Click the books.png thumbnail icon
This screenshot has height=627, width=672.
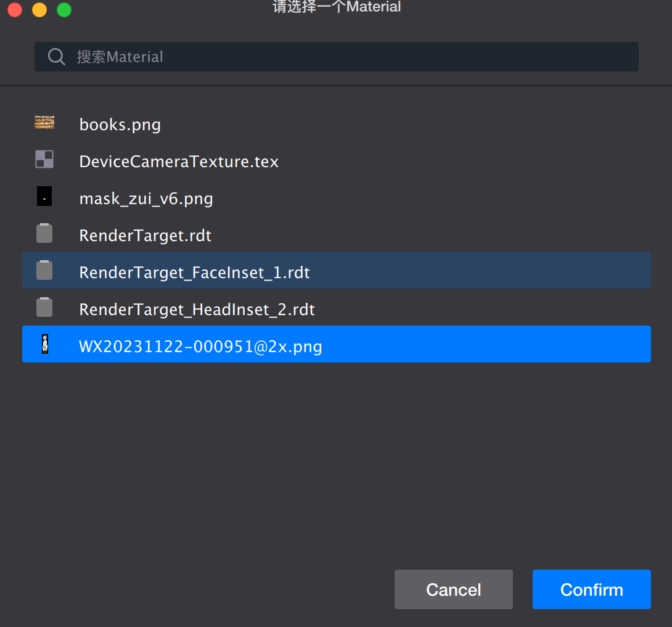(x=44, y=123)
